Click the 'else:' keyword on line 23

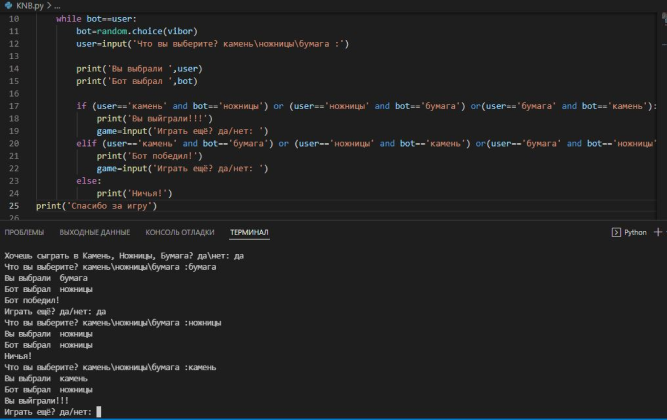pos(88,181)
